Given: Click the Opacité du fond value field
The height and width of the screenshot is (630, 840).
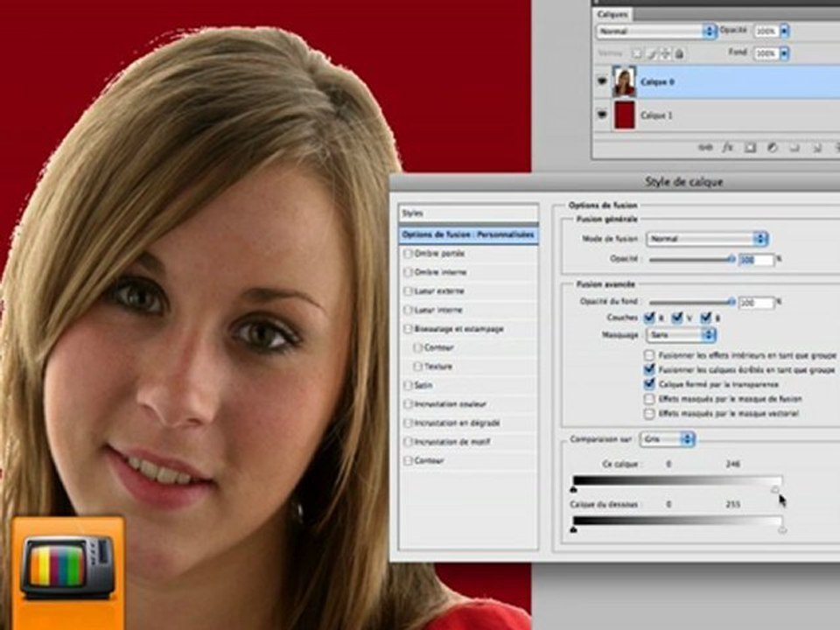Looking at the screenshot, I should [x=756, y=304].
